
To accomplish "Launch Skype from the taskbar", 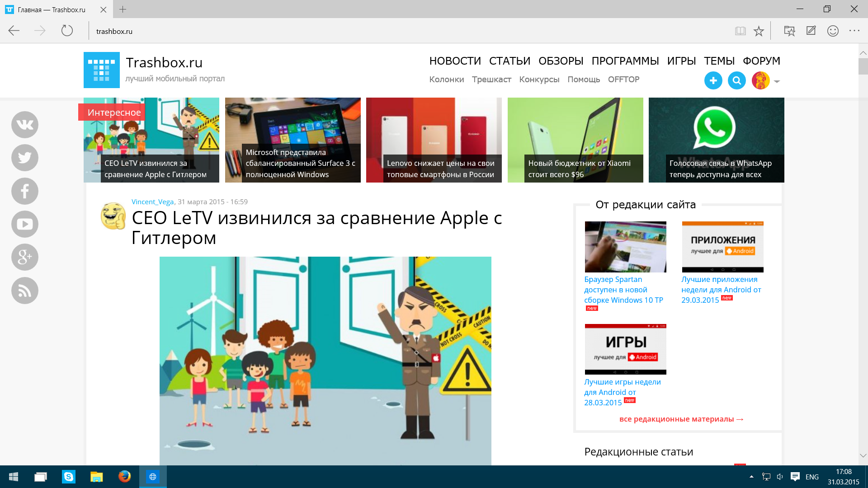I will click(69, 477).
